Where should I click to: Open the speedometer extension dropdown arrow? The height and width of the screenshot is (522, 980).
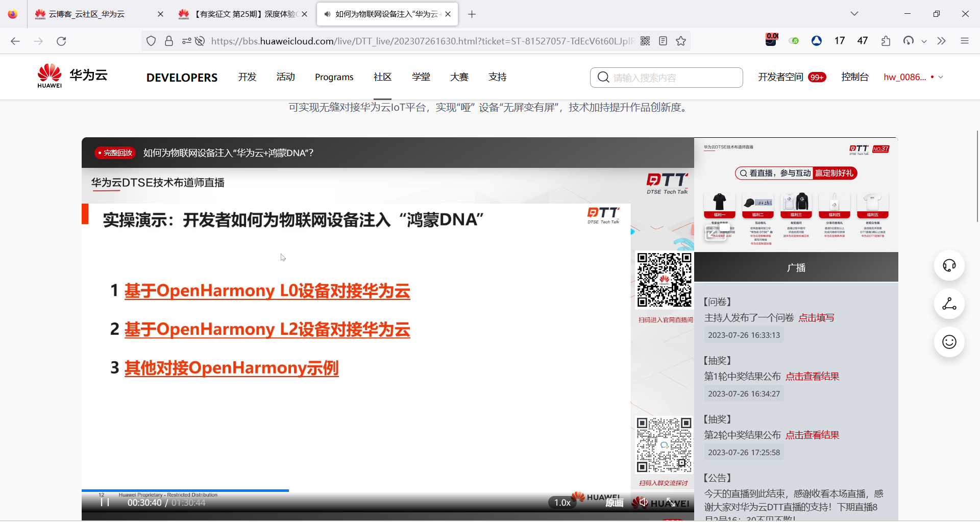(x=924, y=41)
